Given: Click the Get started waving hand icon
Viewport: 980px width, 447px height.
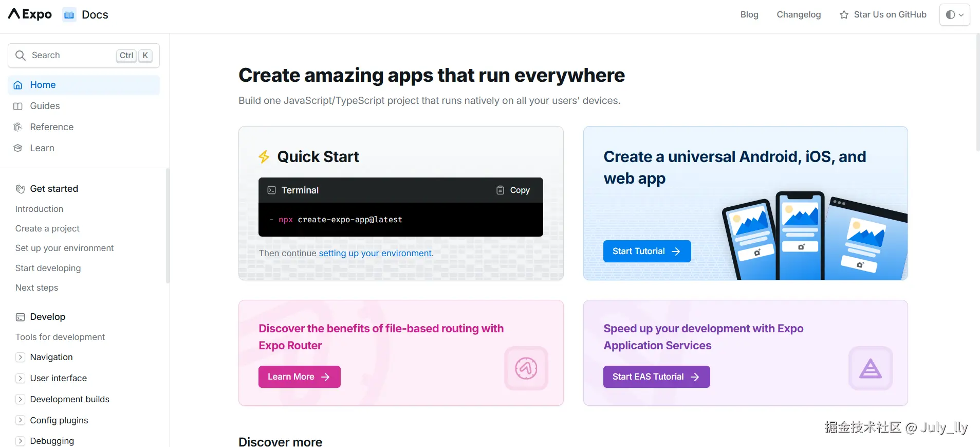Looking at the screenshot, I should pos(20,189).
